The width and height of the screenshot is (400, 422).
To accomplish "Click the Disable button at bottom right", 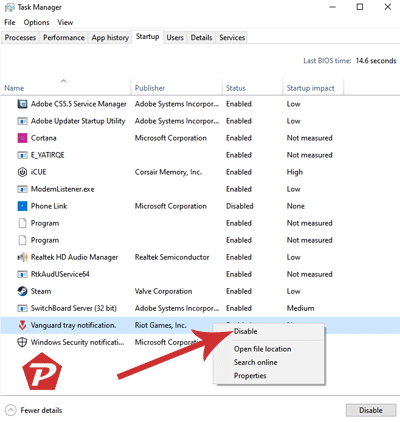I will (371, 410).
